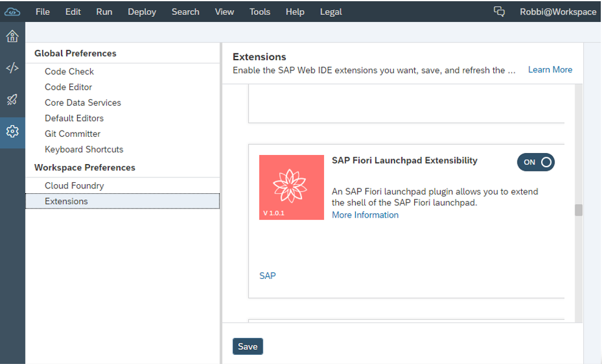Open the chat feedback icon

(x=499, y=12)
